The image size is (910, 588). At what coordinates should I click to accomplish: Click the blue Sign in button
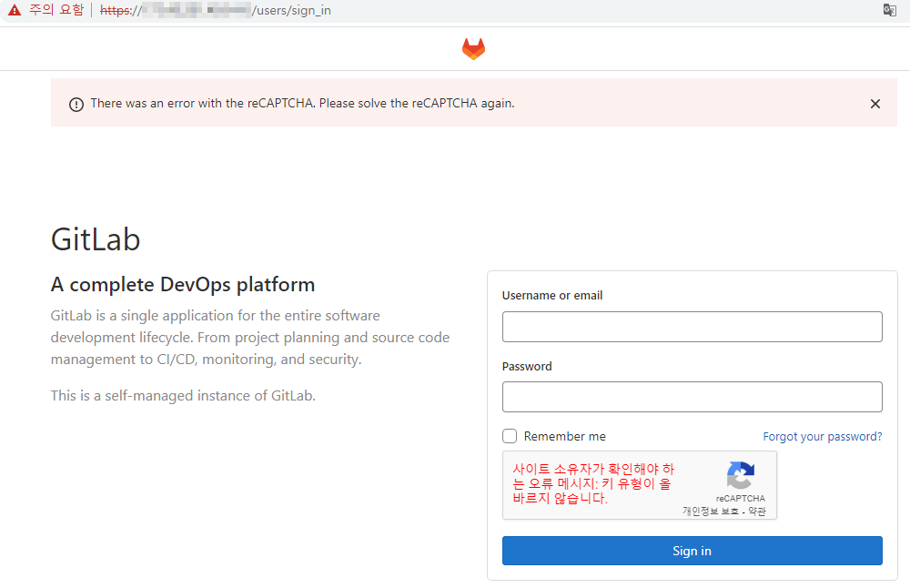click(x=692, y=551)
